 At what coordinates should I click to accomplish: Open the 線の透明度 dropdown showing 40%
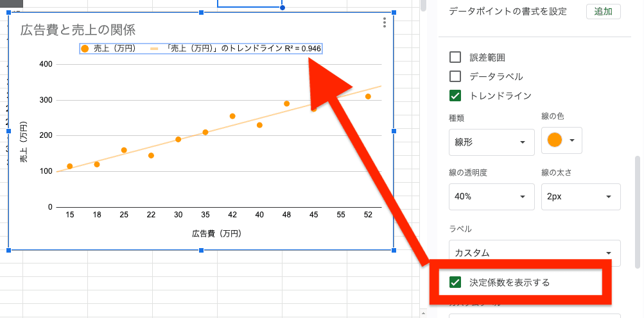tap(491, 197)
